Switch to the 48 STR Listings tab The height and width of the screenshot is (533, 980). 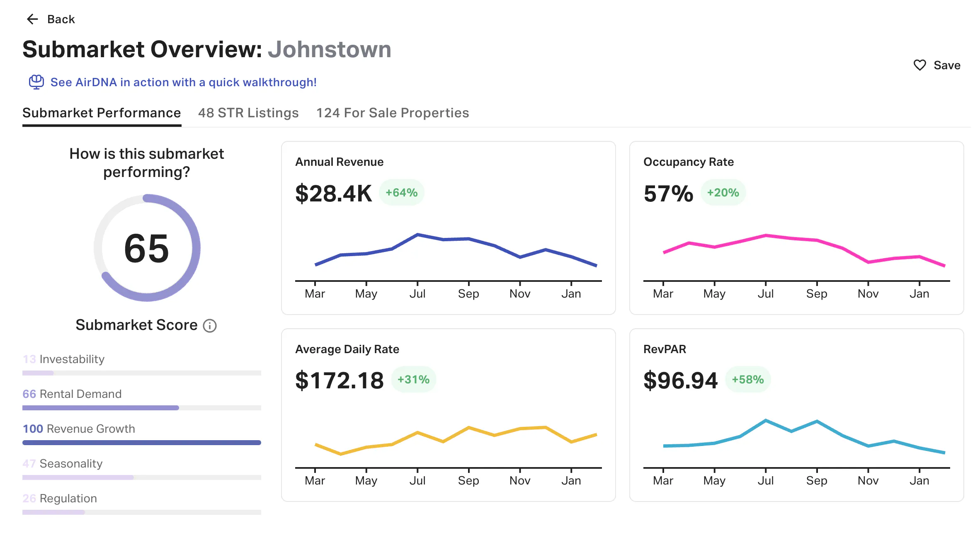248,113
